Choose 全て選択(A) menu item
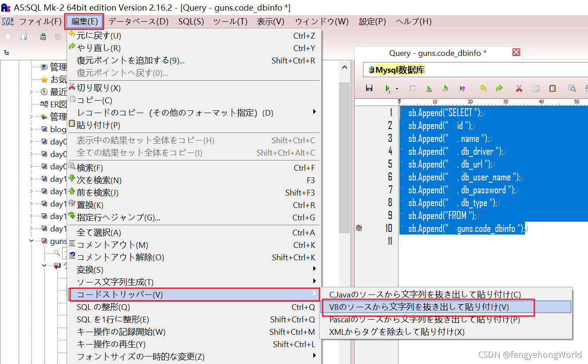Viewport: 588px width, 364px height. [x=193, y=233]
